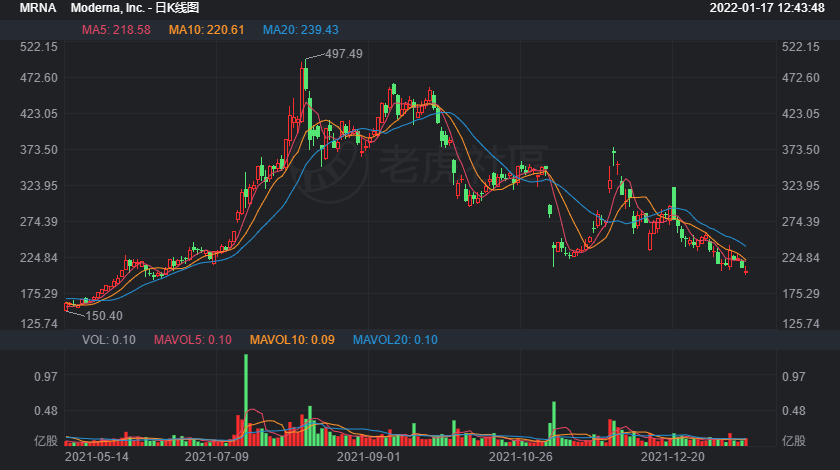Click the right axis 472.60 price label
Screen dimensions: 840x470
(800, 78)
